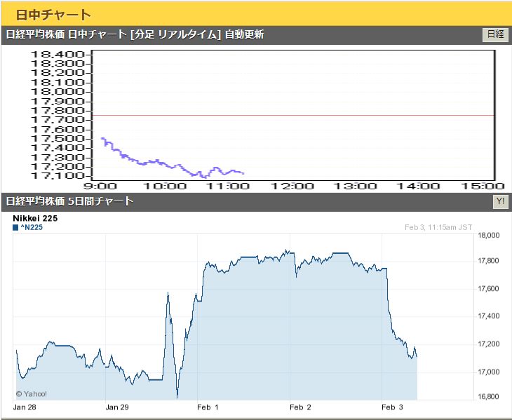
Task: Click the 日経平均株価 5日間チャート title bar
Action: pos(69,202)
